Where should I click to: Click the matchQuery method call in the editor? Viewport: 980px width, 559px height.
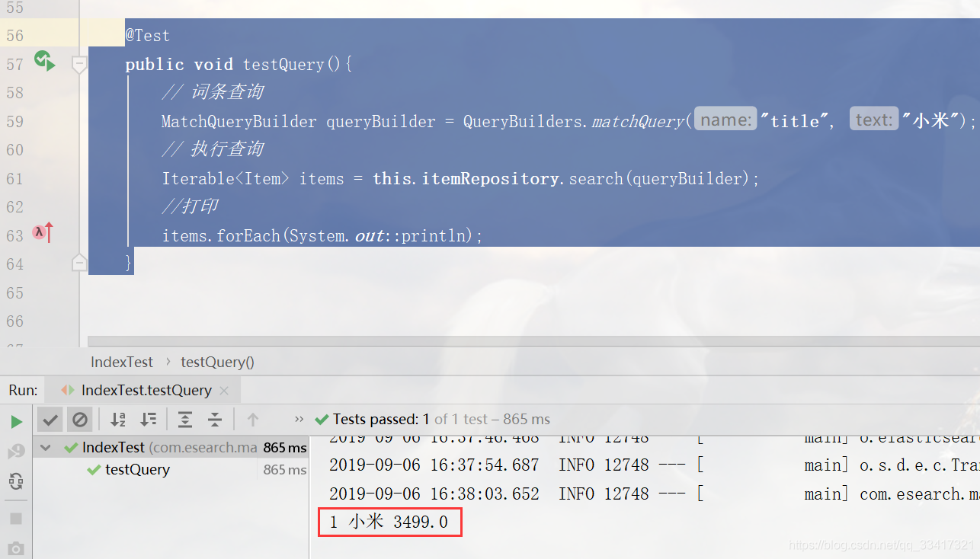[638, 122]
